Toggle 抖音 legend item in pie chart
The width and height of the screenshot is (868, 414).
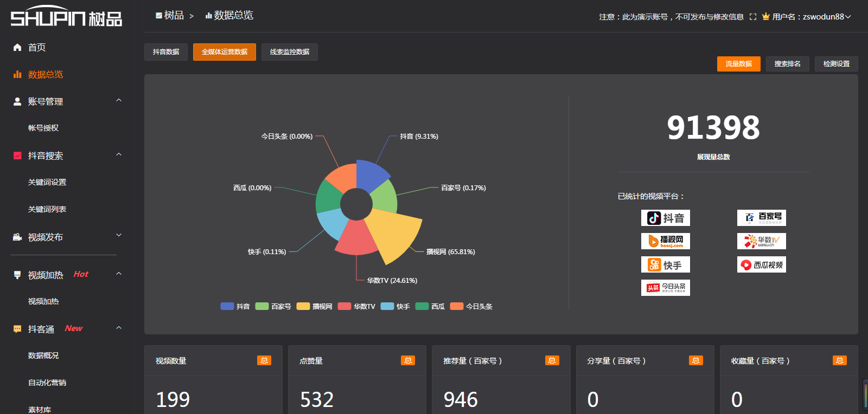point(235,306)
